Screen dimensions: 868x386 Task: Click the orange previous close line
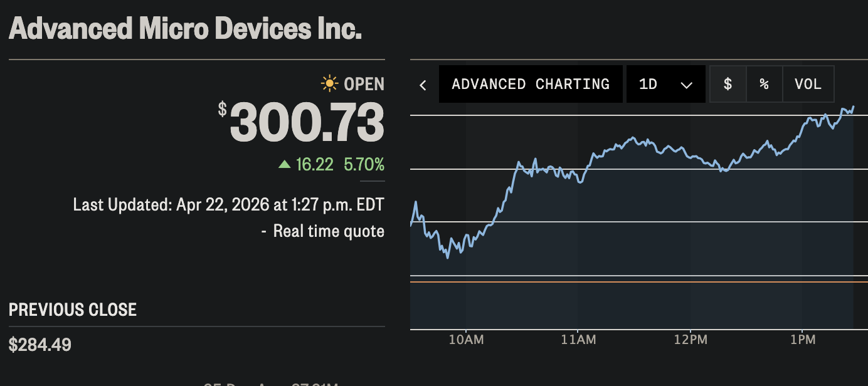point(627,282)
